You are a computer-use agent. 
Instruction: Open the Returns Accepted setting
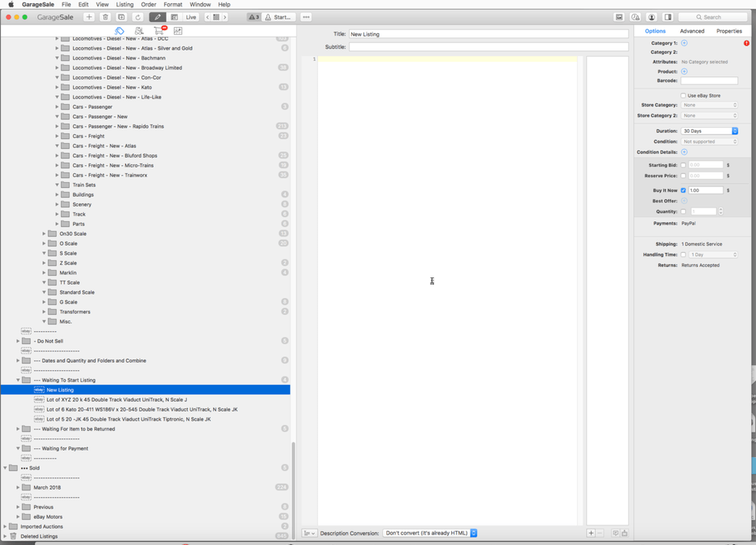700,265
